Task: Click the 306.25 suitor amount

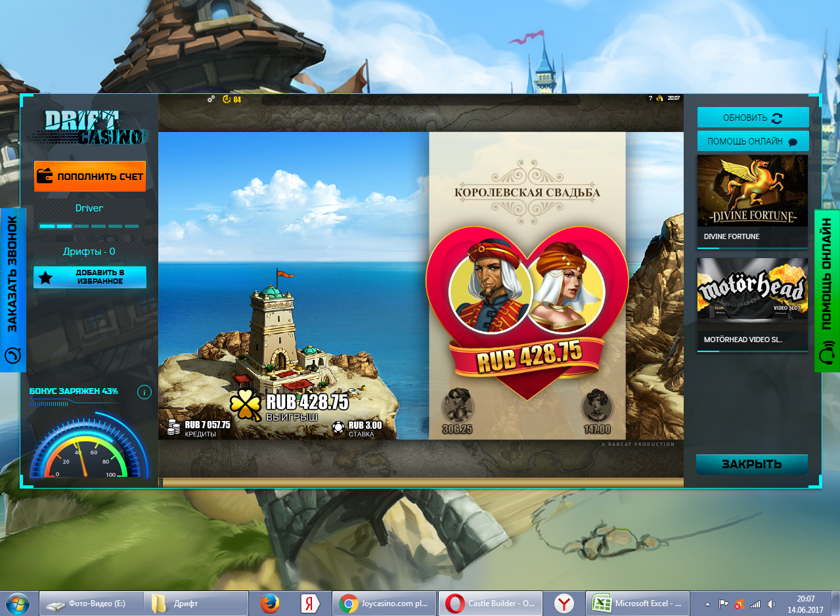Action: pyautogui.click(x=458, y=429)
